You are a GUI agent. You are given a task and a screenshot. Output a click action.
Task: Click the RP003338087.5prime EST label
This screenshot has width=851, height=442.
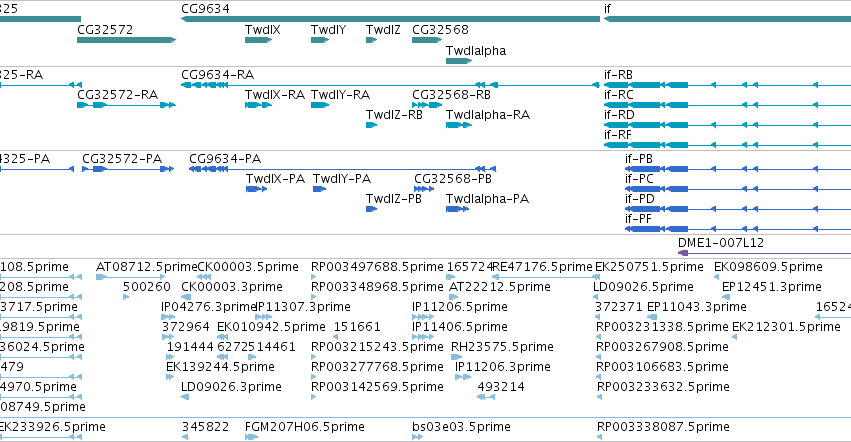663,427
